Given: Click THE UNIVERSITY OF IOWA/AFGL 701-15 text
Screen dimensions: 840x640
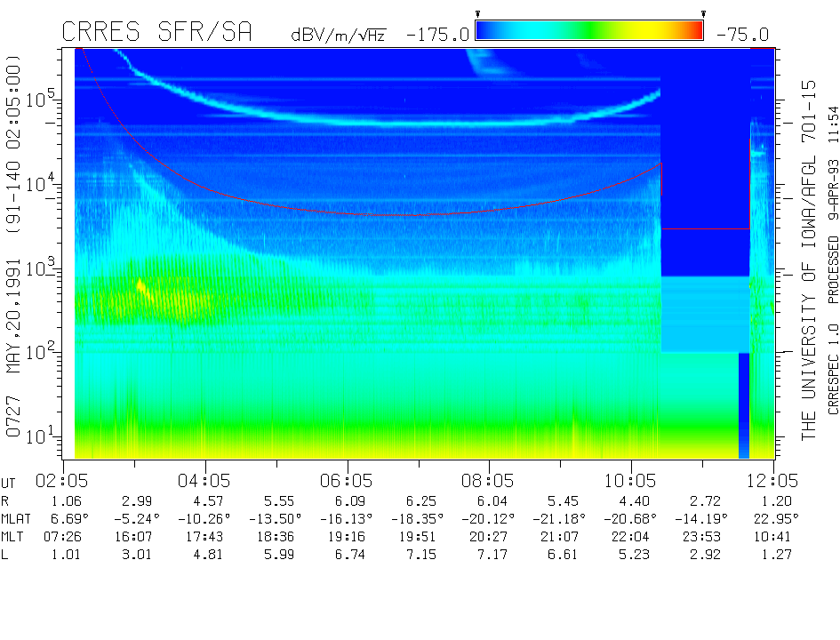Looking at the screenshot, I should [x=808, y=260].
